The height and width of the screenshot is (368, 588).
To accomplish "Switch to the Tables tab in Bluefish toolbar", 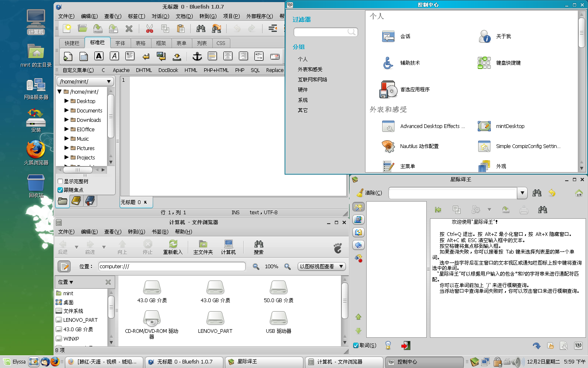I will tap(140, 43).
